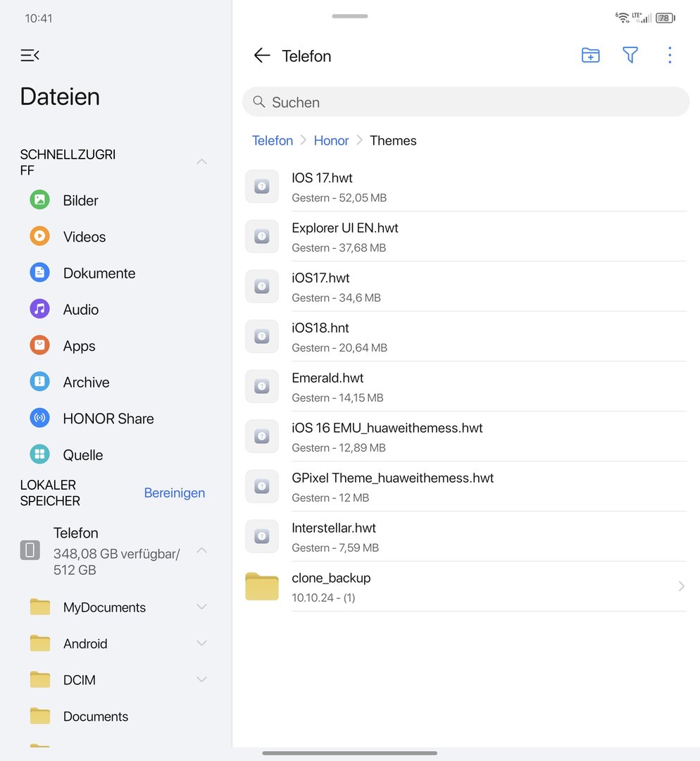
Task: Open Videos quick access
Action: (84, 237)
